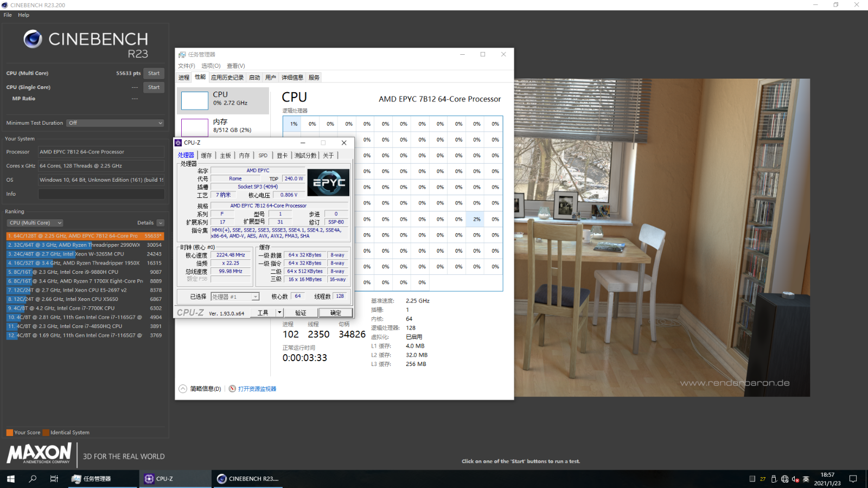This screenshot has height=488, width=868.
Task: Open Task Manager 查看(V) menu
Action: pyautogui.click(x=236, y=66)
